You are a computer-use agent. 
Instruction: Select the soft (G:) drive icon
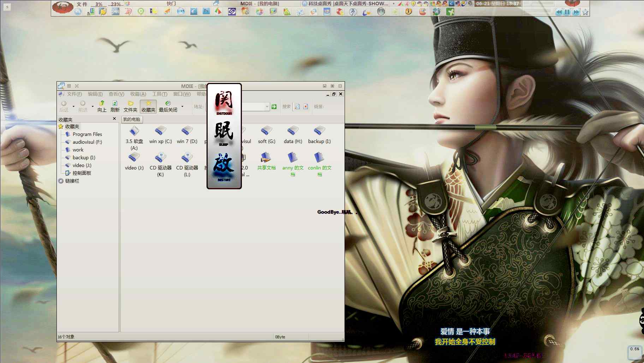[x=267, y=135]
